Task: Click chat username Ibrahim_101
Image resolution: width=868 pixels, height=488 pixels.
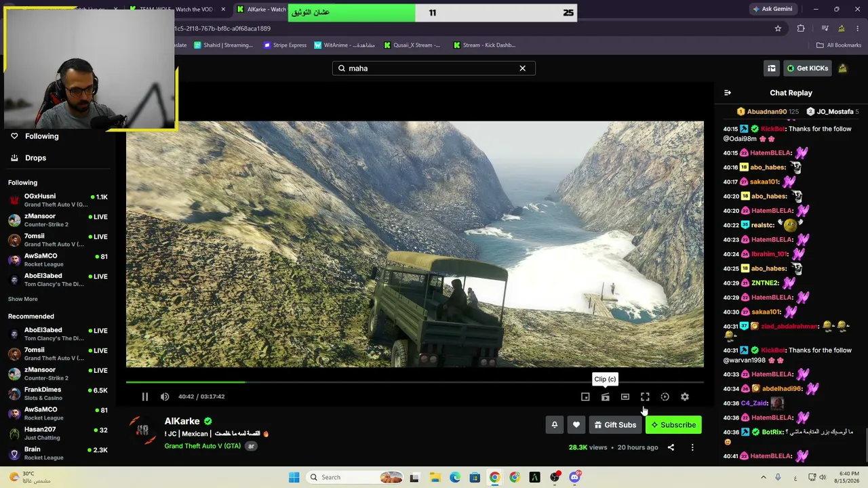Action: point(769,254)
